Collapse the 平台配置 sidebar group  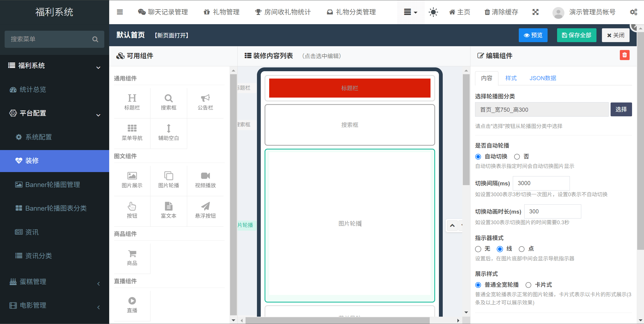click(54, 113)
